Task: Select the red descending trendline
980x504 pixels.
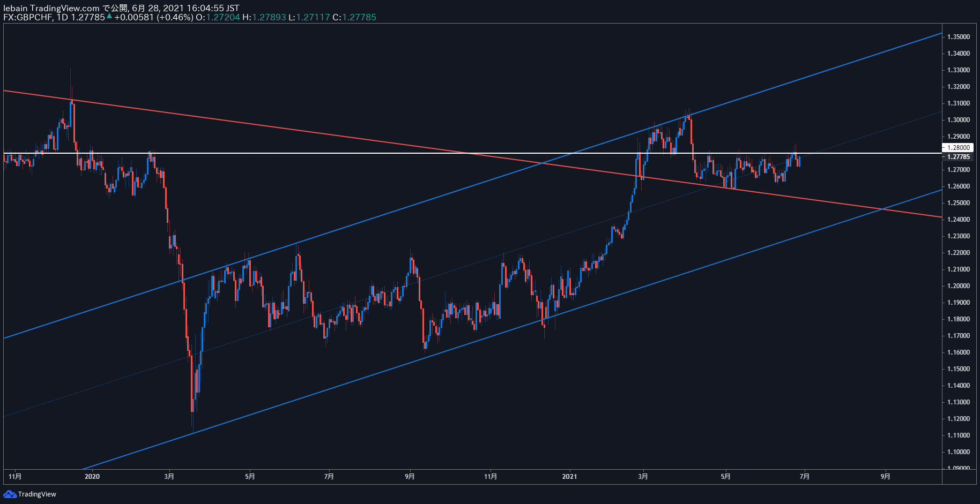Action: click(x=472, y=154)
